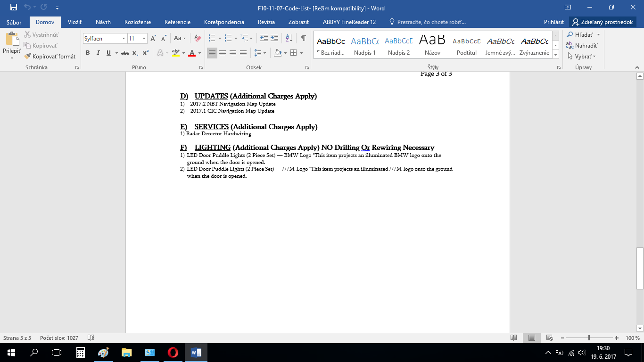Toggle italic formatting

[x=98, y=53]
